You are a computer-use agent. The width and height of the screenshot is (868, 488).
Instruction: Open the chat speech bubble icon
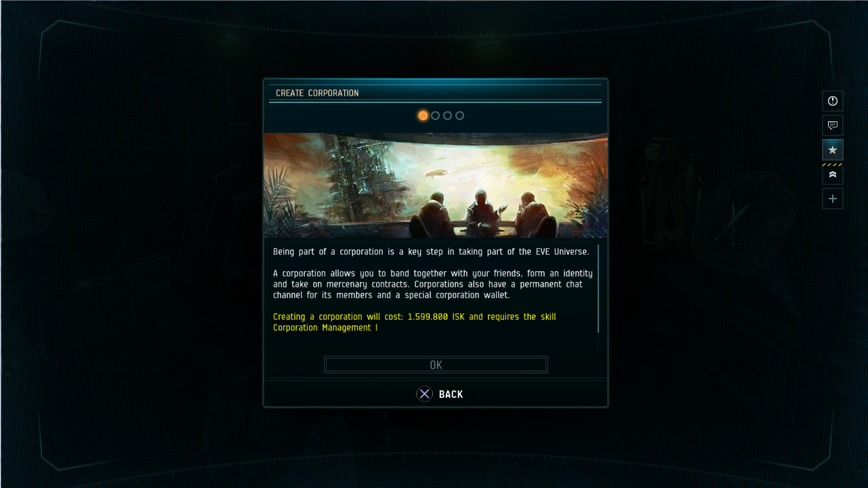(x=833, y=125)
